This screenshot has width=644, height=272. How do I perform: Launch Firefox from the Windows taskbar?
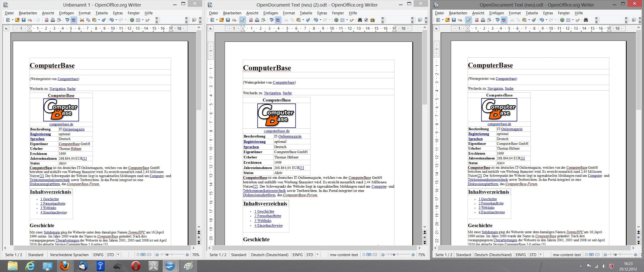[x=64, y=266]
